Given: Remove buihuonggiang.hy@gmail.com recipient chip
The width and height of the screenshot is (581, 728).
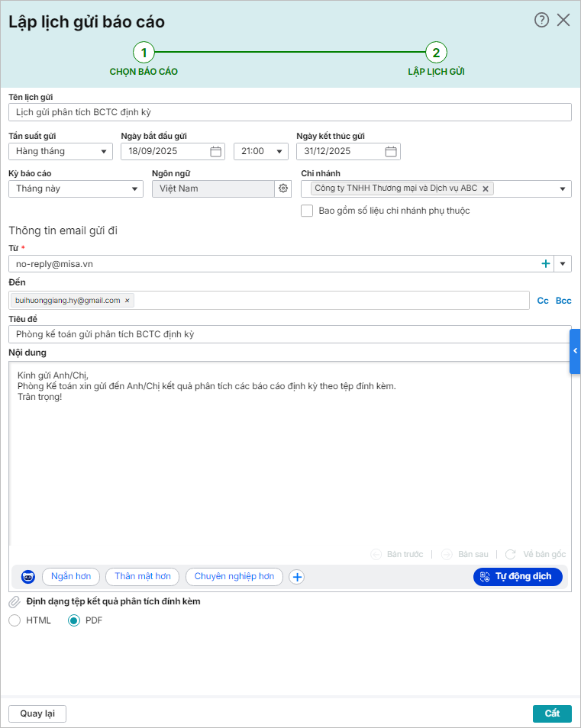Looking at the screenshot, I should coord(127,301).
